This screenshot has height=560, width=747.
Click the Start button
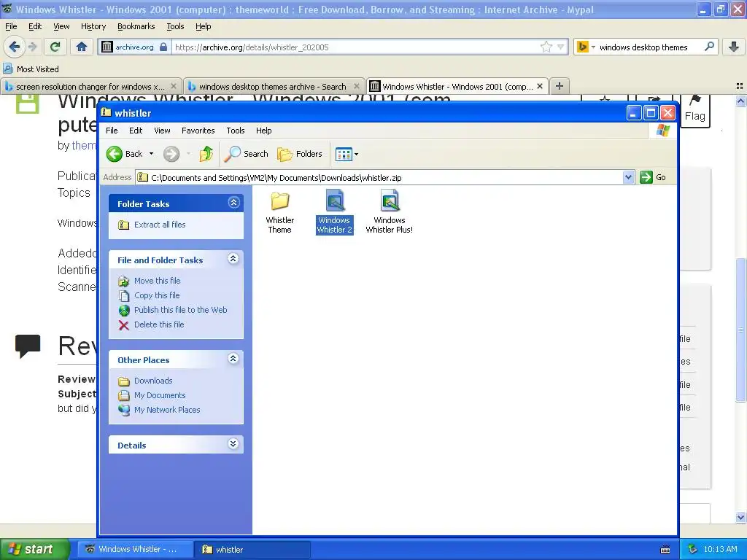point(35,549)
